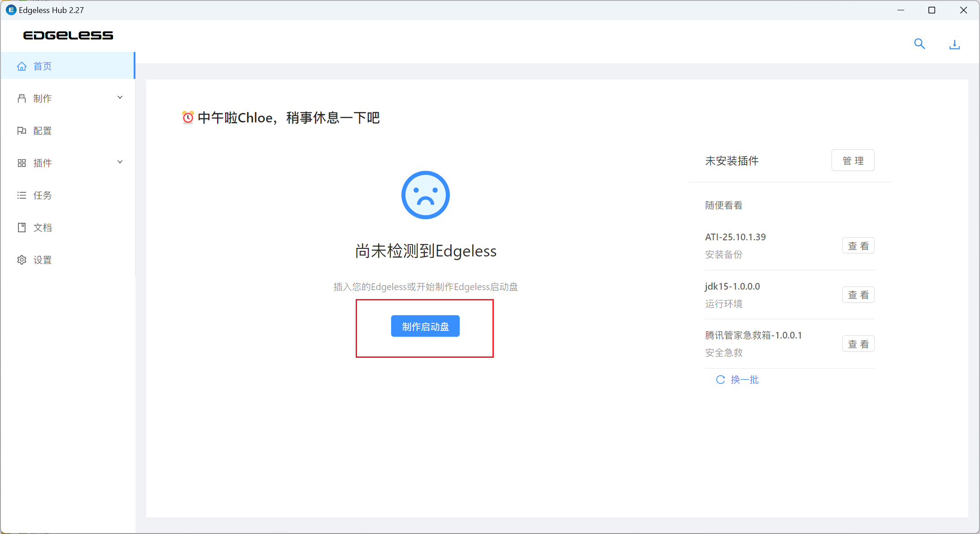Viewport: 980px width, 534px height.
Task: Open the 任务 menu item
Action: (x=67, y=195)
